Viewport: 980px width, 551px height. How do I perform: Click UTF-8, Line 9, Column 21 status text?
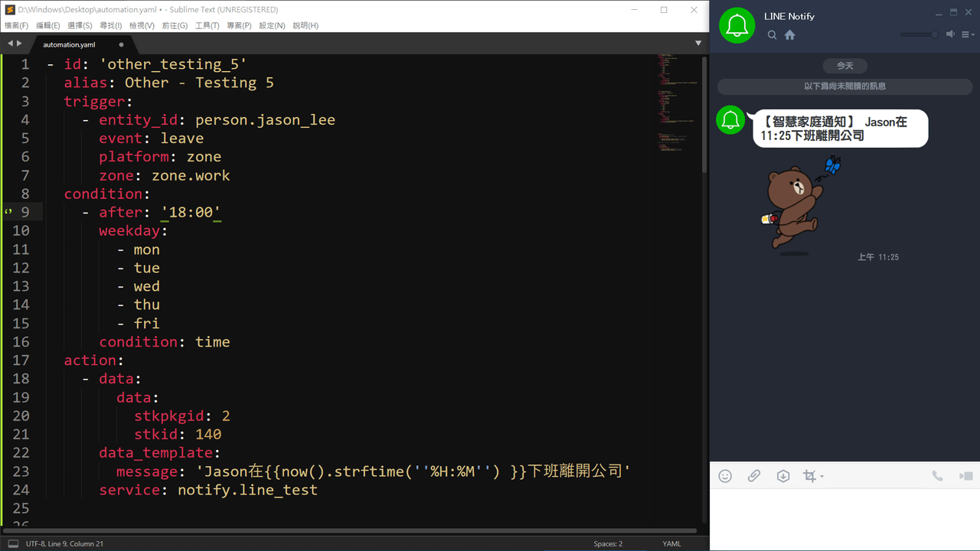pyautogui.click(x=64, y=543)
